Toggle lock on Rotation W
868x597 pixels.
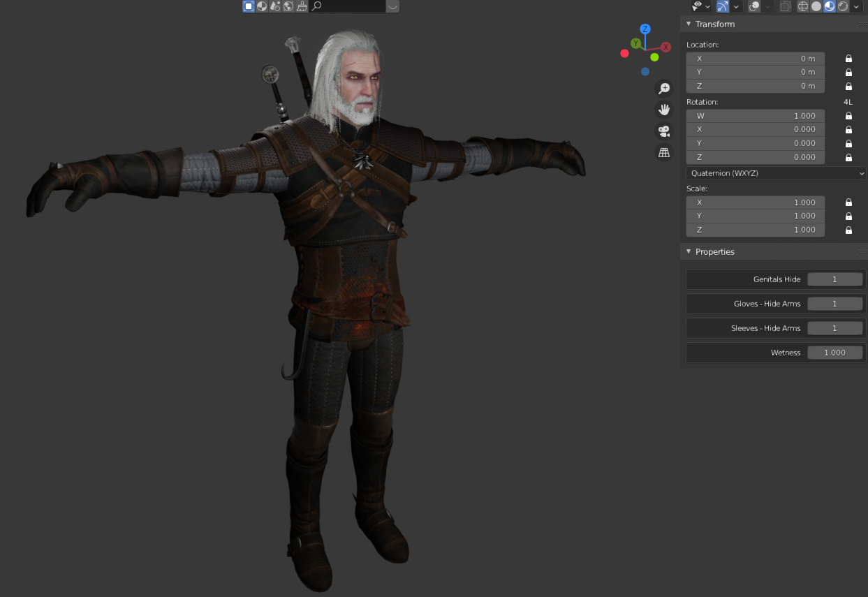[x=848, y=116]
